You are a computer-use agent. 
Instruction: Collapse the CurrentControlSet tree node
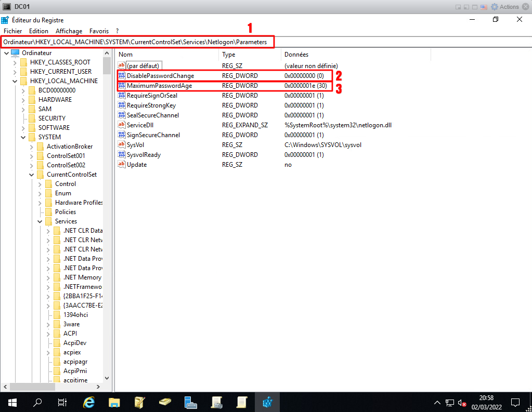[32, 175]
